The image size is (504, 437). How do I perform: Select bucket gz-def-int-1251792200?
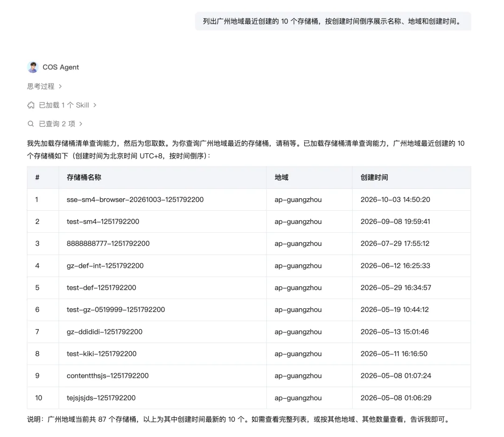pyautogui.click(x=105, y=266)
